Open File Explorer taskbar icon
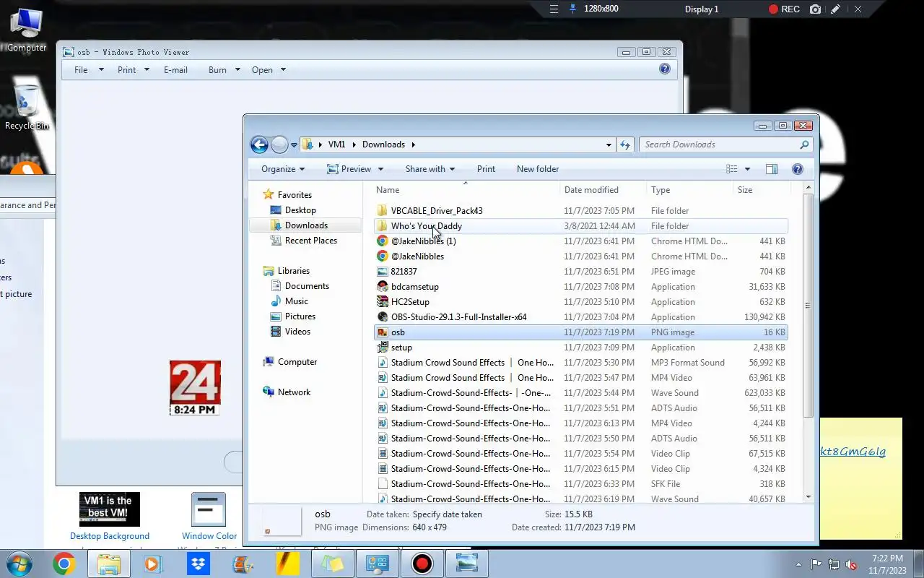Image resolution: width=924 pixels, height=578 pixels. 109,564
